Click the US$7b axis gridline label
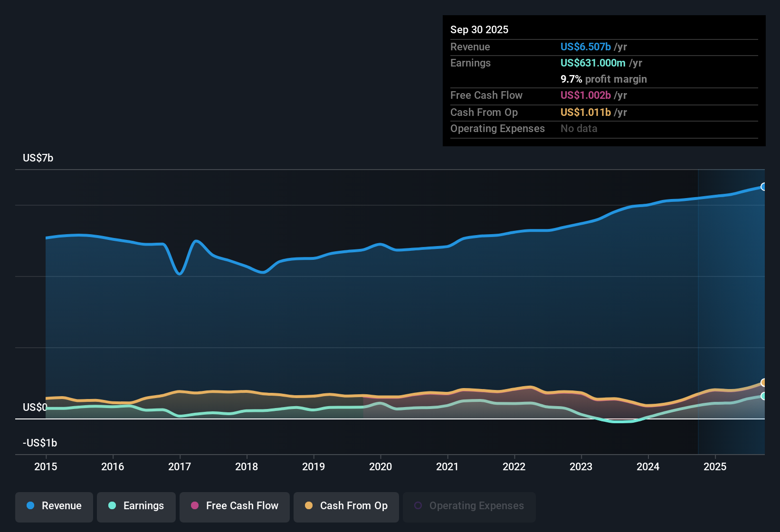 point(38,158)
